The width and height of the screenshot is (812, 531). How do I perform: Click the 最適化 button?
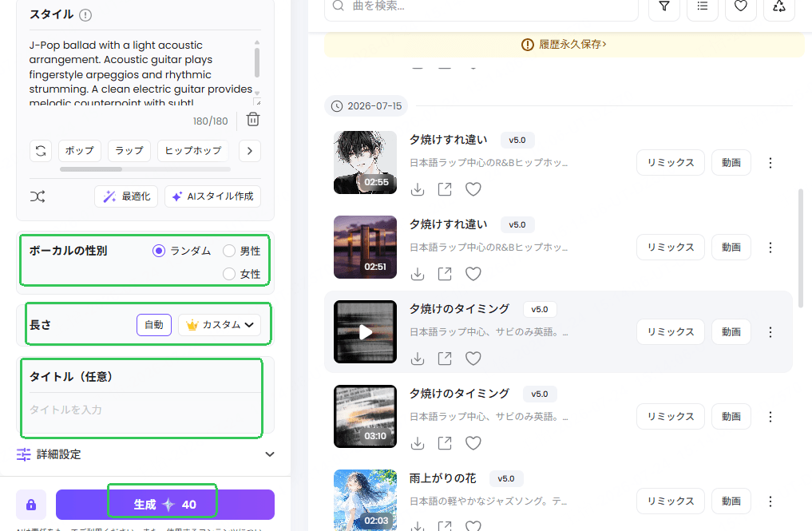(126, 196)
